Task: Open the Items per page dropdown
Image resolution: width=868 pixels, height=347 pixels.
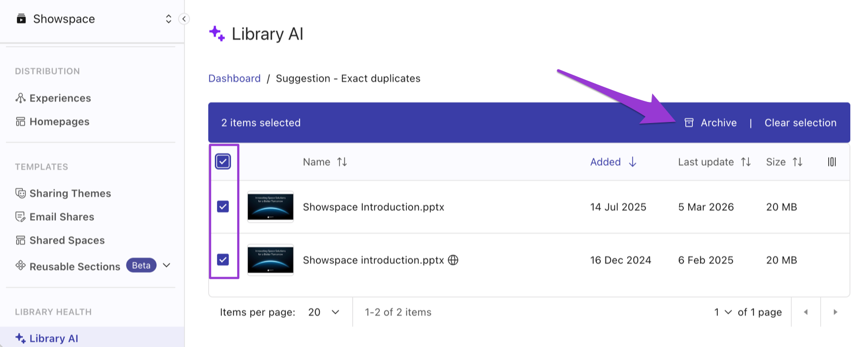Action: point(324,312)
